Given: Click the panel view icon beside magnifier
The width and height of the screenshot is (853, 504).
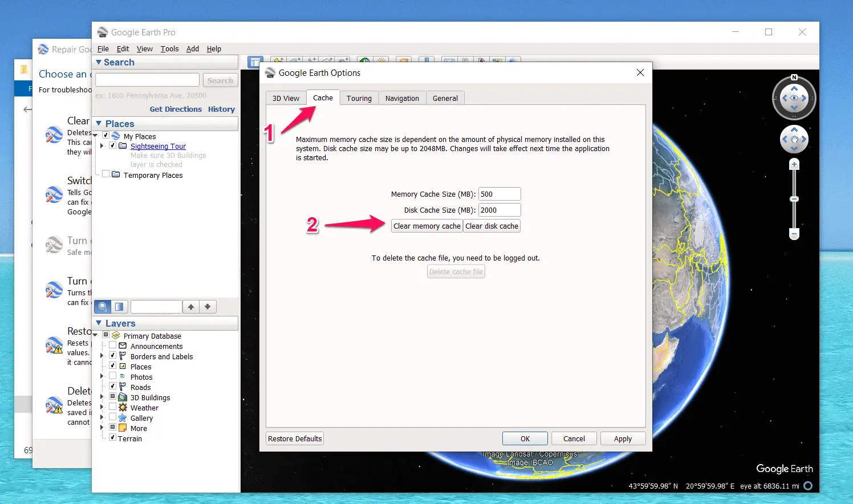Looking at the screenshot, I should [x=119, y=307].
